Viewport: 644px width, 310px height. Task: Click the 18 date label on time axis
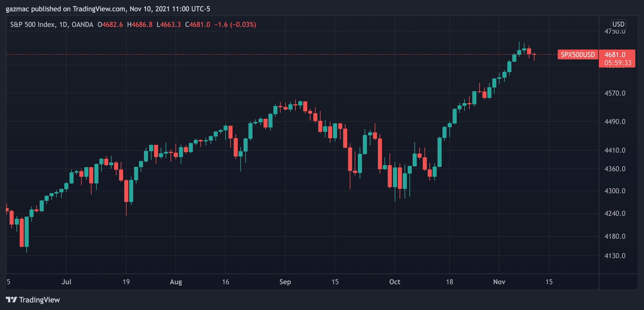pos(449,282)
